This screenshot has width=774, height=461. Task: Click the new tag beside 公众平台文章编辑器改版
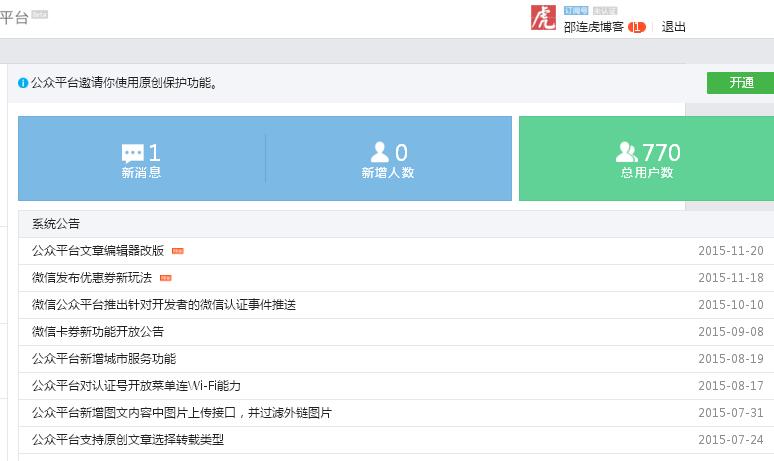click(177, 251)
